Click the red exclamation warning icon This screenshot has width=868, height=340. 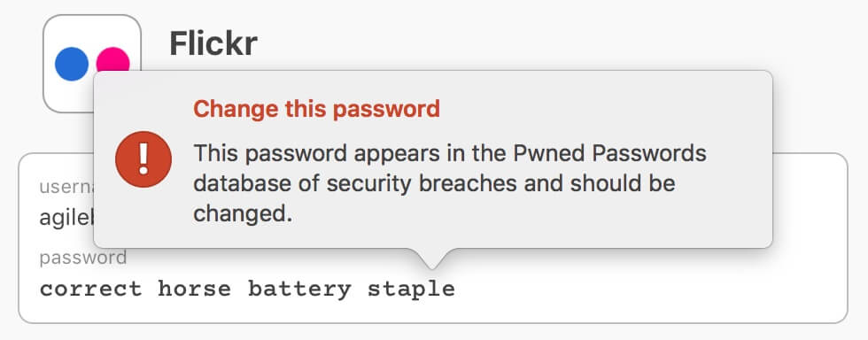tap(143, 159)
